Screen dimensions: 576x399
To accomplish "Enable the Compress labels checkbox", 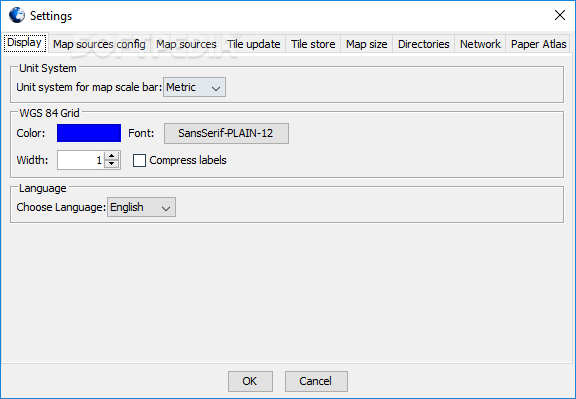I will click(x=139, y=161).
